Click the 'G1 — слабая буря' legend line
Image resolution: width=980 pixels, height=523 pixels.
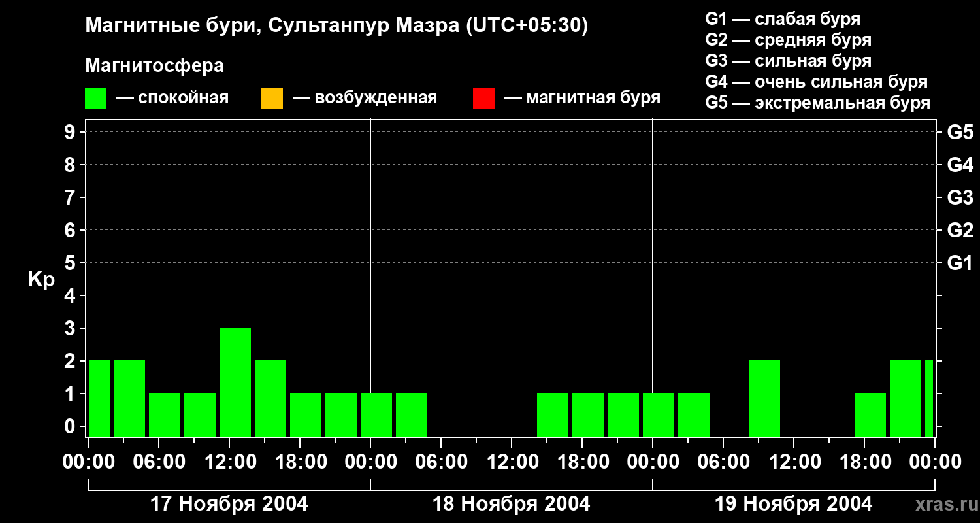[x=783, y=18]
